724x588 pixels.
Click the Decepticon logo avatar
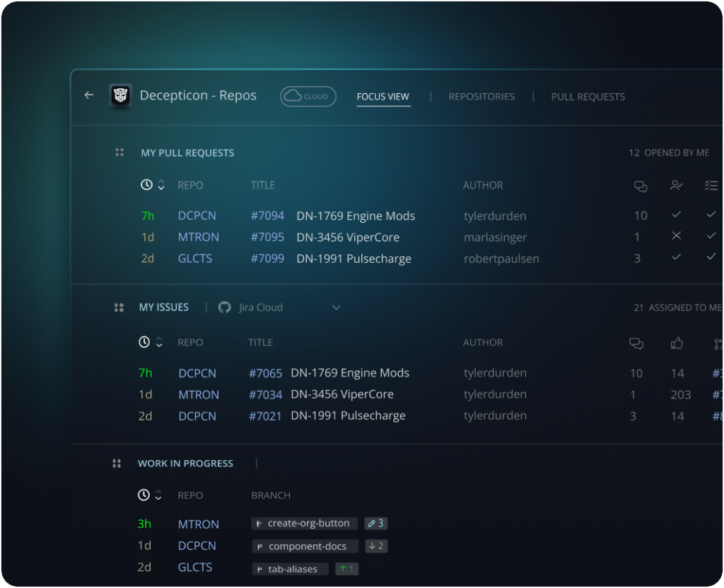tap(120, 95)
